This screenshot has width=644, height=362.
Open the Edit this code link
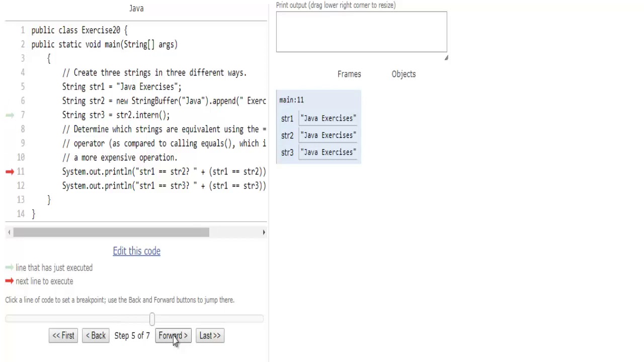(136, 251)
